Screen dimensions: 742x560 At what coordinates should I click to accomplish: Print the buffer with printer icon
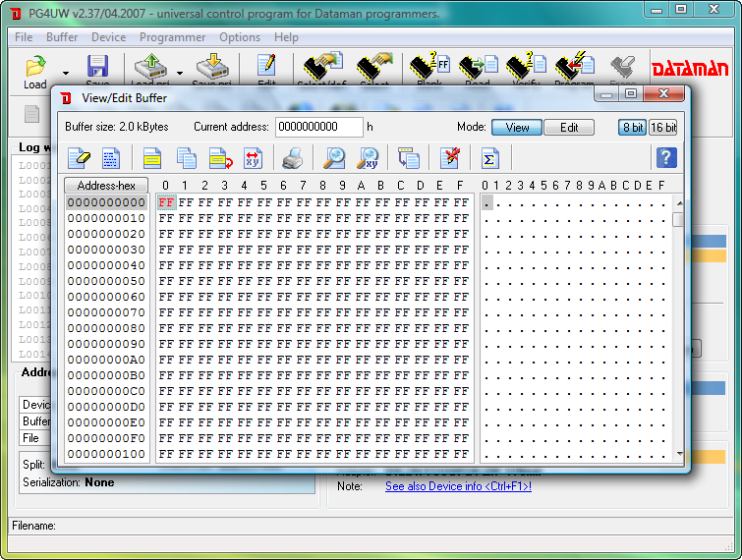292,158
